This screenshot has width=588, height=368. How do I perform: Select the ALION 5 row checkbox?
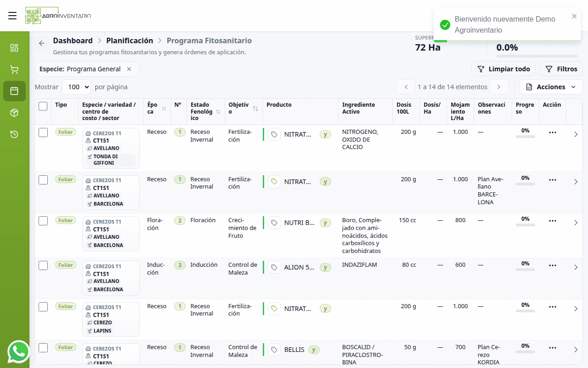tap(43, 265)
